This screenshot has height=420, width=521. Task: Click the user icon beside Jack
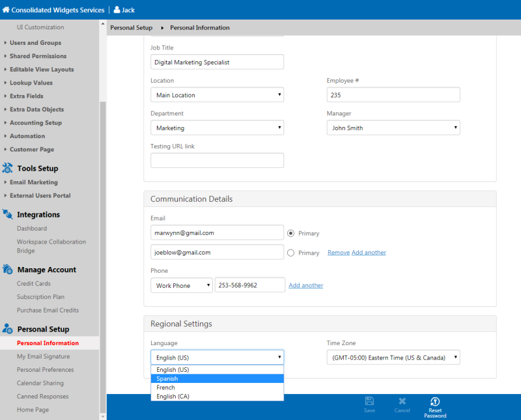[x=117, y=10]
